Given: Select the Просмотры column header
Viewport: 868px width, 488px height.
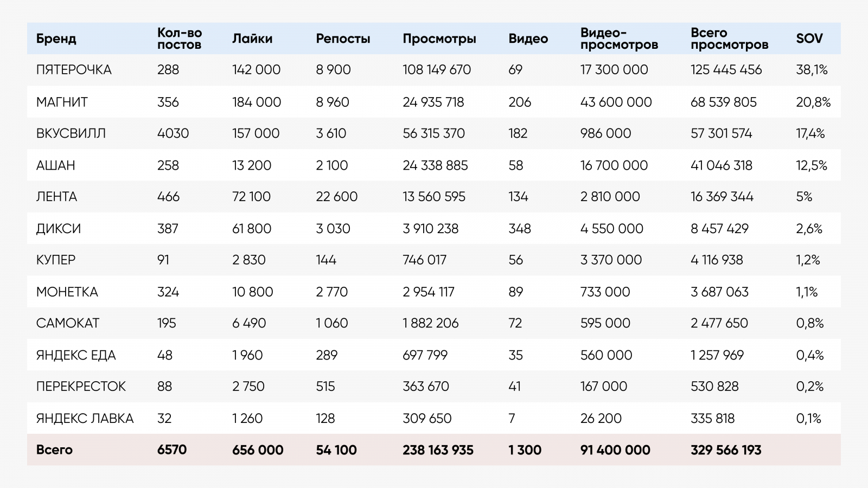Looking at the screenshot, I should click(x=439, y=39).
